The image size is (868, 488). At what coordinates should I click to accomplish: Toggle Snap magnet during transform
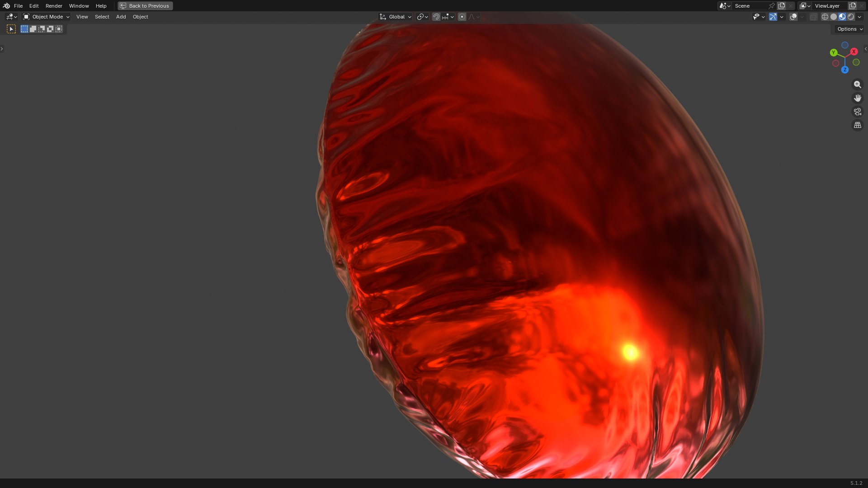pos(436,17)
